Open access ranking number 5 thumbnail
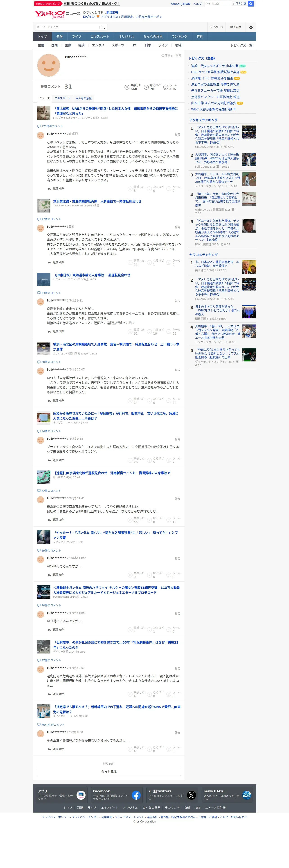 point(249,226)
